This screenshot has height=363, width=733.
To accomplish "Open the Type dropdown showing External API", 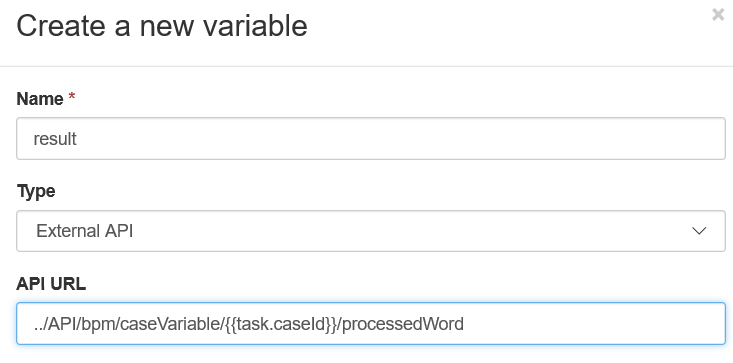I will [371, 231].
